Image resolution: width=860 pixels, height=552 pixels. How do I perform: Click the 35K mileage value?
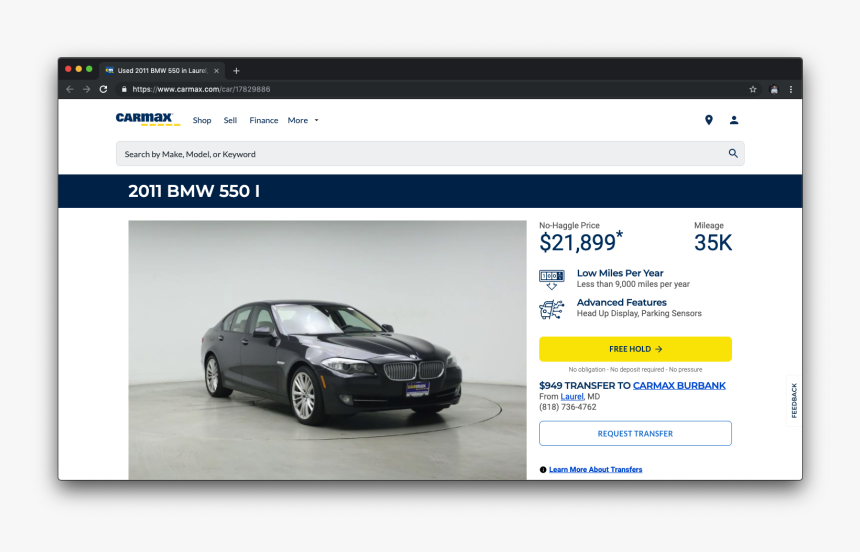click(x=713, y=243)
